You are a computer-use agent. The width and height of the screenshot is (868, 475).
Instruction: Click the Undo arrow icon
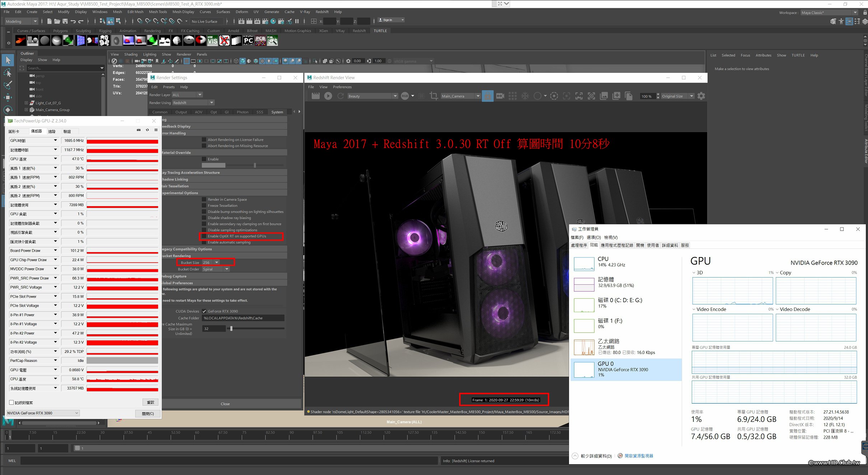(73, 21)
